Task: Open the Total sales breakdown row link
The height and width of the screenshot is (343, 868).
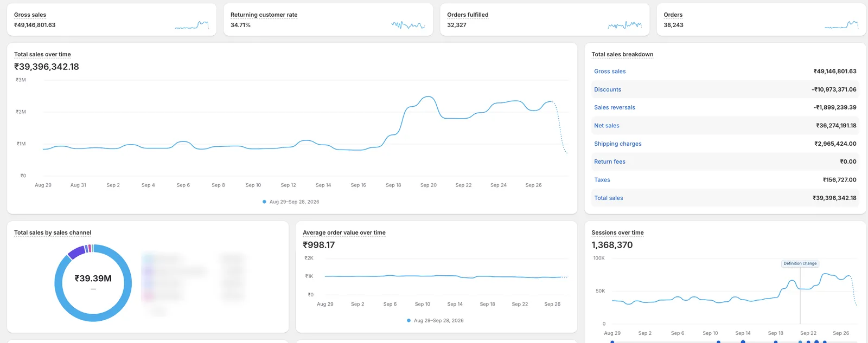Action: click(609, 198)
